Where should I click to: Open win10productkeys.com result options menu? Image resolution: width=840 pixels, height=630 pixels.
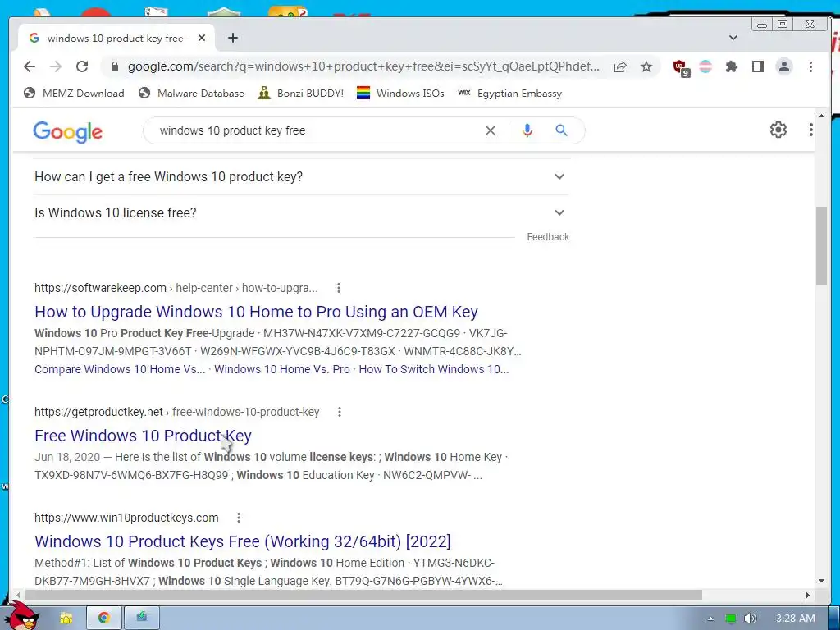coord(239,518)
